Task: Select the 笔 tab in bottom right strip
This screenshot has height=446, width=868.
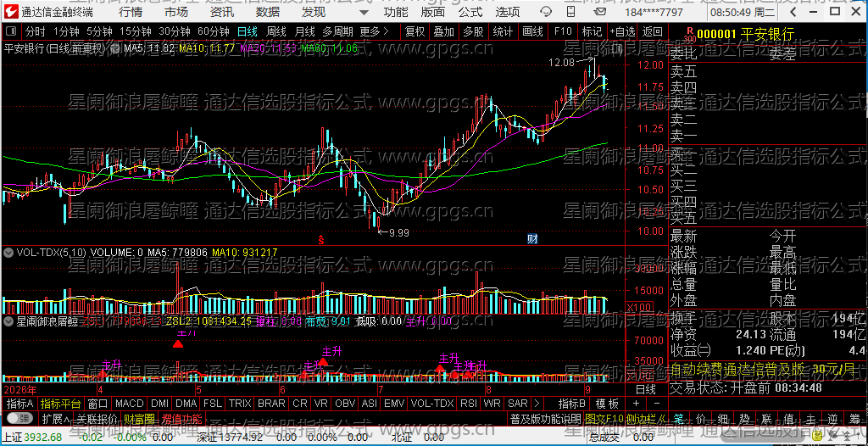Action: [x=677, y=418]
